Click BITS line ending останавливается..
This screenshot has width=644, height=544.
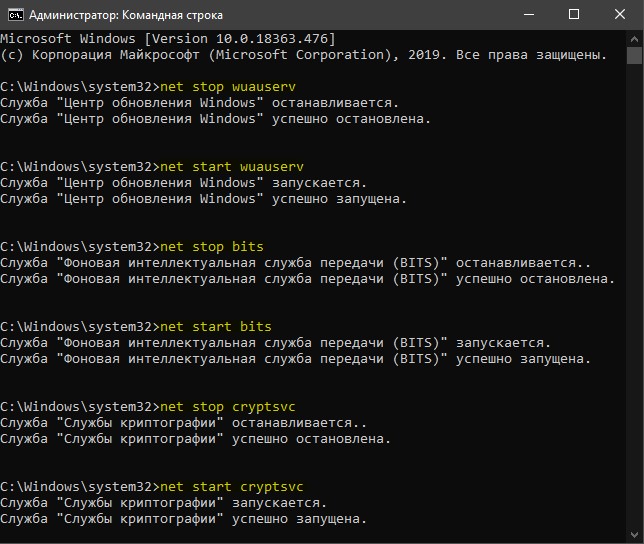click(296, 263)
